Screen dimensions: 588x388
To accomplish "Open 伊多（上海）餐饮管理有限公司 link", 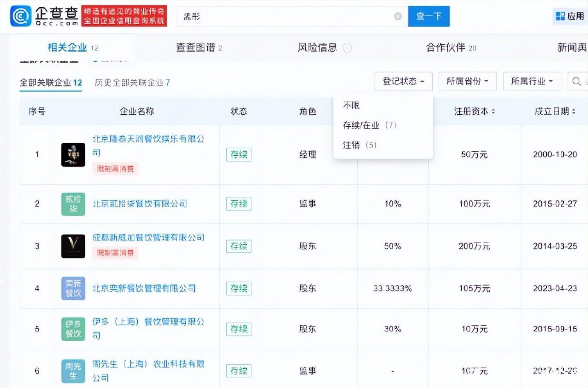I will 148,328.
